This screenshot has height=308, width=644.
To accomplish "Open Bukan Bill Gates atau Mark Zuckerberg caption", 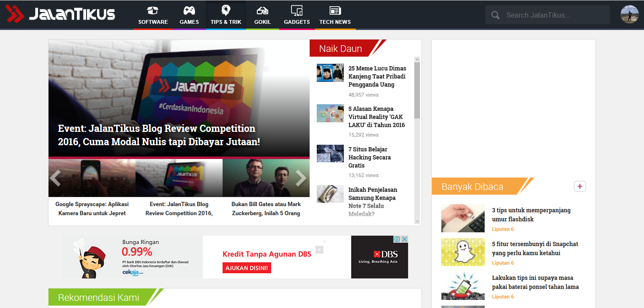I will 266,209.
